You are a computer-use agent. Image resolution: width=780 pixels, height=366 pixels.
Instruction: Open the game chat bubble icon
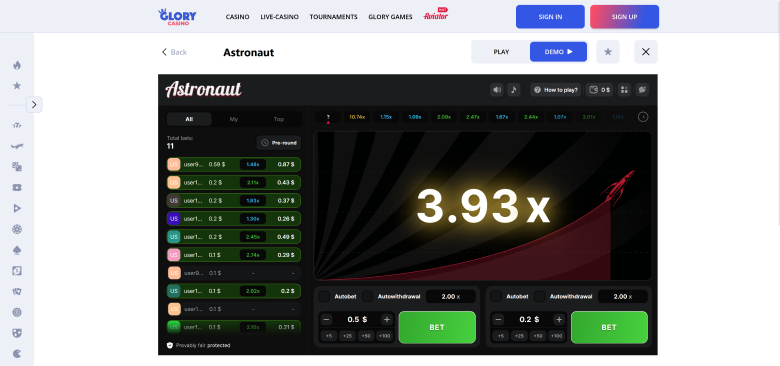click(642, 90)
